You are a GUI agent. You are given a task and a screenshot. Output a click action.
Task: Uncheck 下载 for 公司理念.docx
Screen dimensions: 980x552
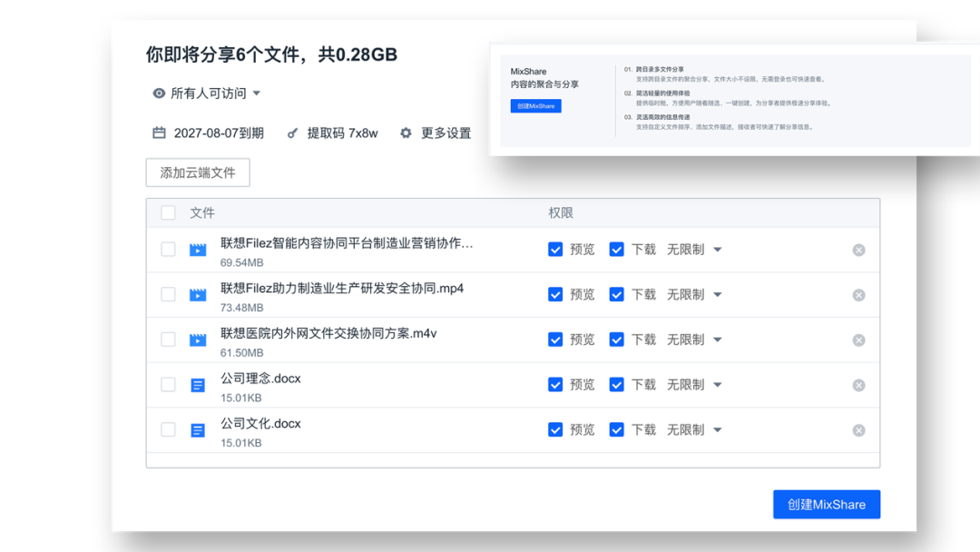616,384
